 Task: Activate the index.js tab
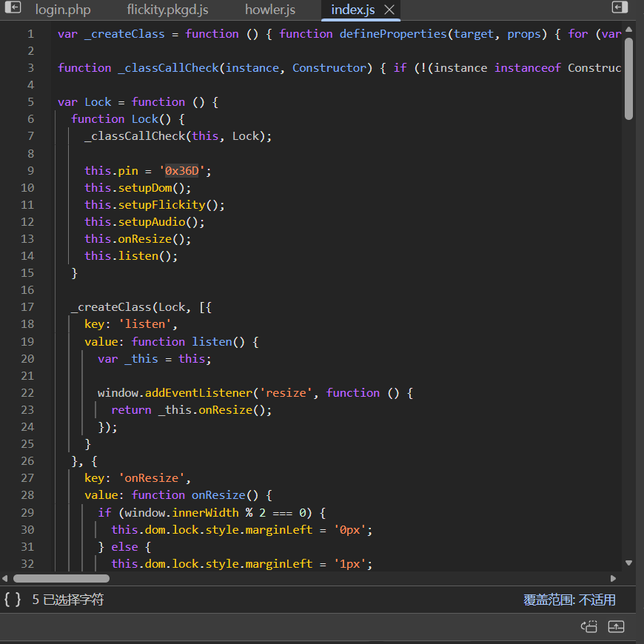click(352, 10)
